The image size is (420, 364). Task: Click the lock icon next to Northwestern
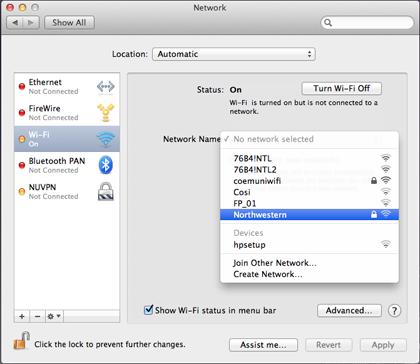[x=374, y=214]
